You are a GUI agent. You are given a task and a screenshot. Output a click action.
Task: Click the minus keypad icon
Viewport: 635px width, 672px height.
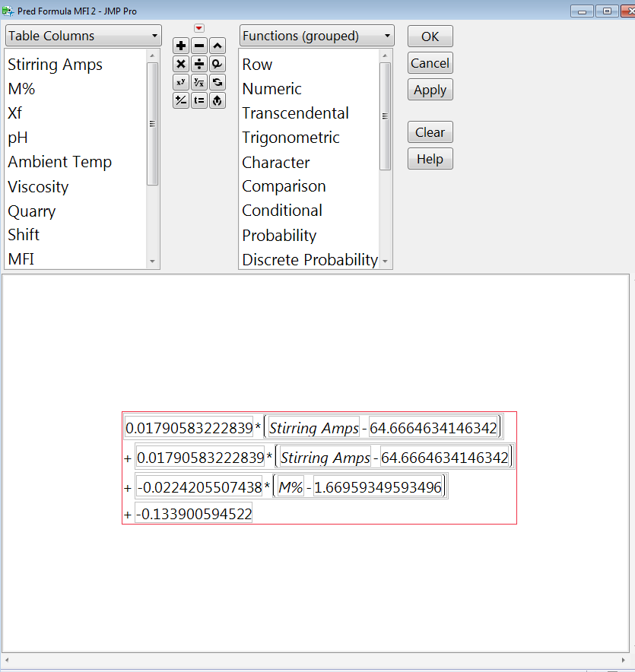198,46
